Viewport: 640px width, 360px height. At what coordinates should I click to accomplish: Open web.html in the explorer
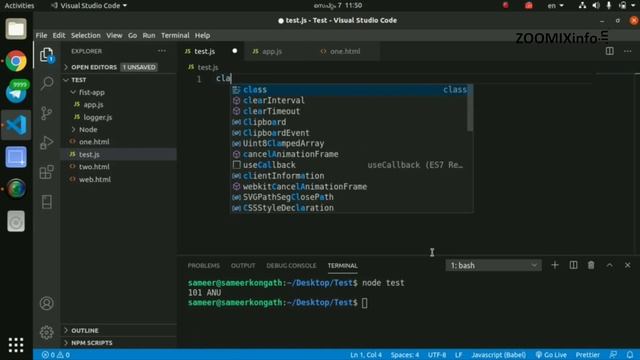coord(95,179)
